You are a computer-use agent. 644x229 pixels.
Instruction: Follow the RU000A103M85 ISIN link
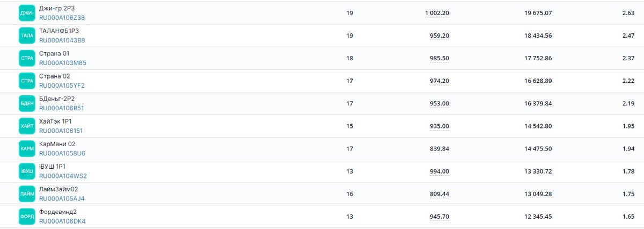pyautogui.click(x=63, y=63)
